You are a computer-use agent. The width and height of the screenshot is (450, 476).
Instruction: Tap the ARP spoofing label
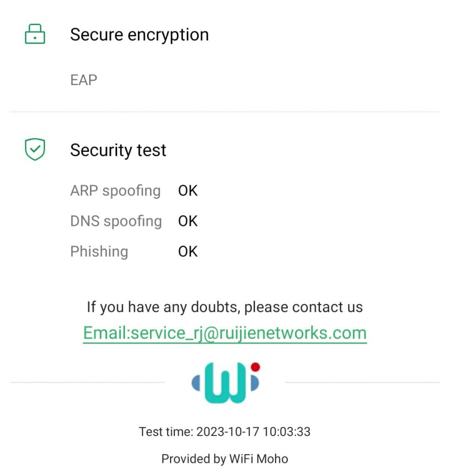tap(115, 191)
